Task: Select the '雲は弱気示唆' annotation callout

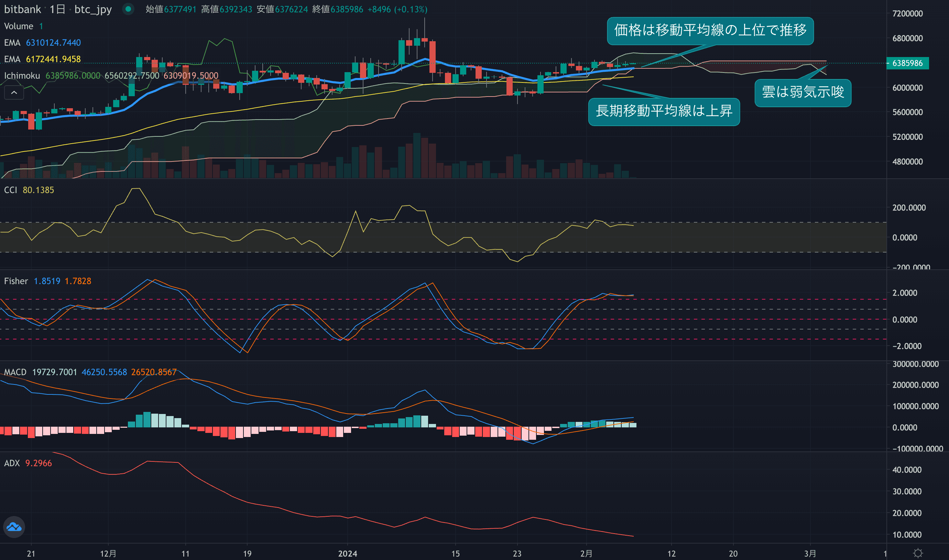Action: click(x=803, y=92)
